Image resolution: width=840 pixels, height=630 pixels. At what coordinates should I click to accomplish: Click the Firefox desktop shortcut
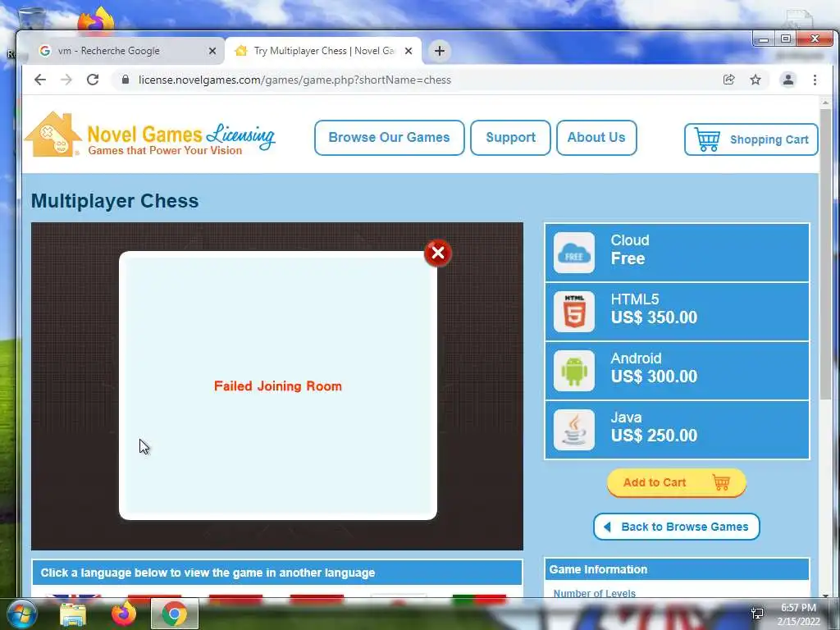pyautogui.click(x=97, y=20)
